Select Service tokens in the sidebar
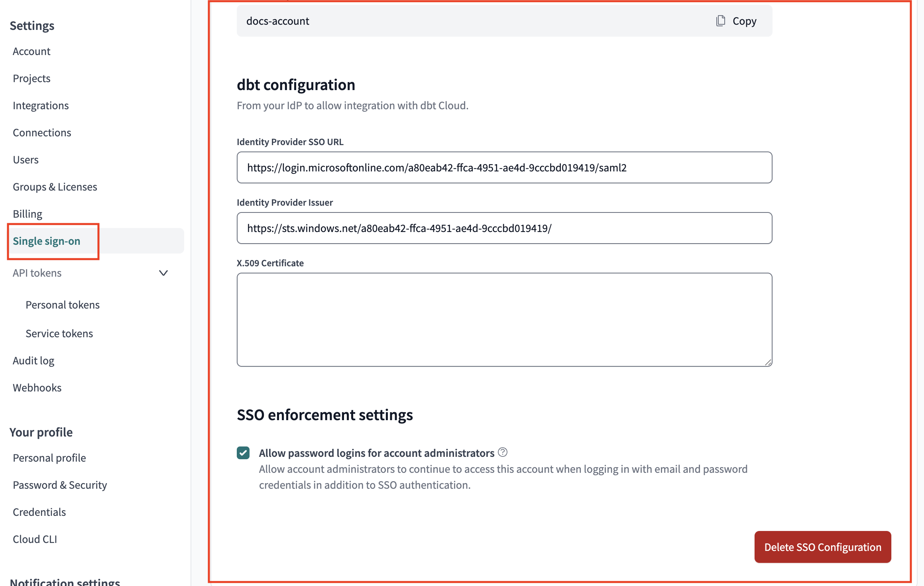The image size is (924, 586). click(59, 333)
